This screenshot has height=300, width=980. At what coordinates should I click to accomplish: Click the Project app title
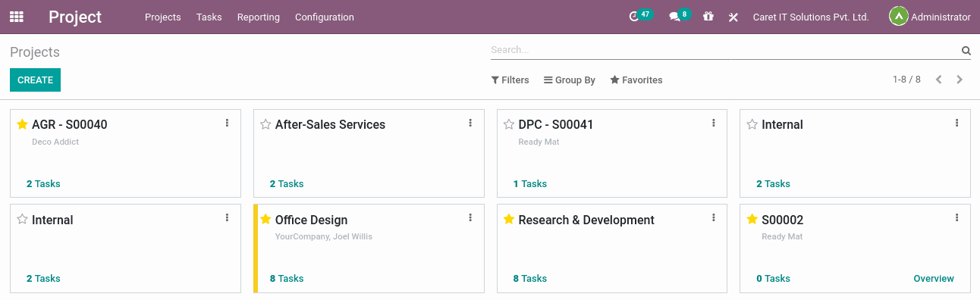pyautogui.click(x=75, y=17)
